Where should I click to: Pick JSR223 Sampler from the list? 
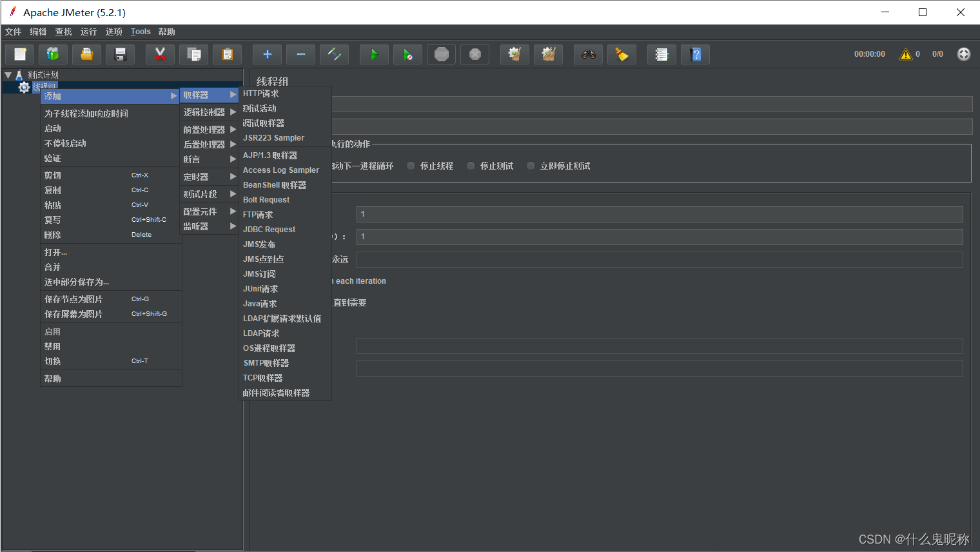(285, 138)
